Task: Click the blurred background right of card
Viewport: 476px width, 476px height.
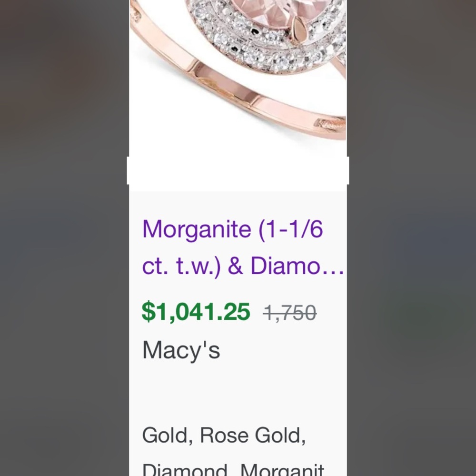Action: point(414,238)
